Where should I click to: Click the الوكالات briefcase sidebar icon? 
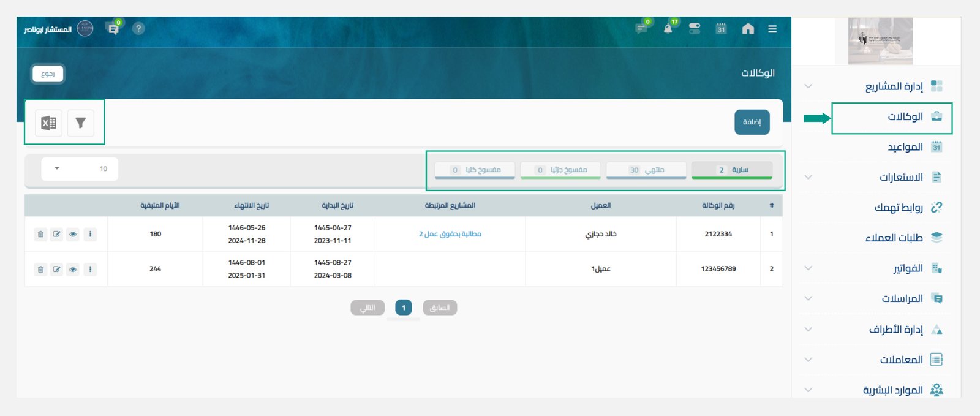937,116
